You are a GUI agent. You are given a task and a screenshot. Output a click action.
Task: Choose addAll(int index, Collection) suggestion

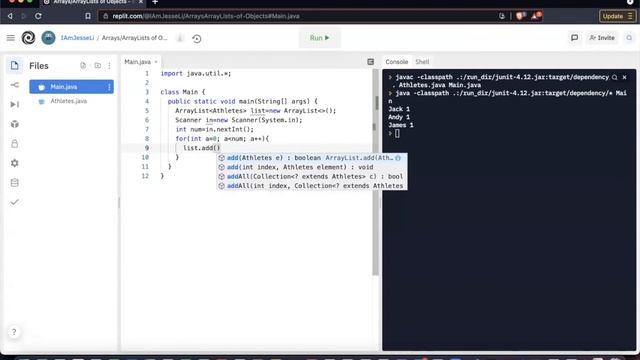(x=312, y=186)
